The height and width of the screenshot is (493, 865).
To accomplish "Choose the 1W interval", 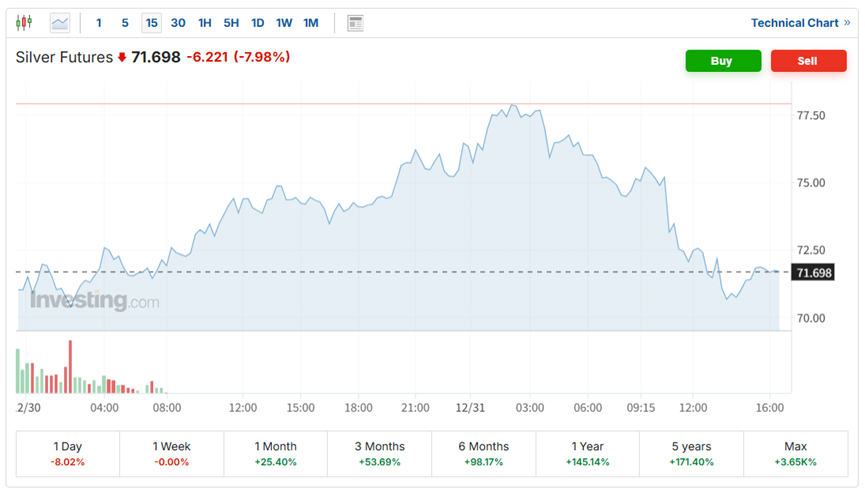I will tap(284, 23).
